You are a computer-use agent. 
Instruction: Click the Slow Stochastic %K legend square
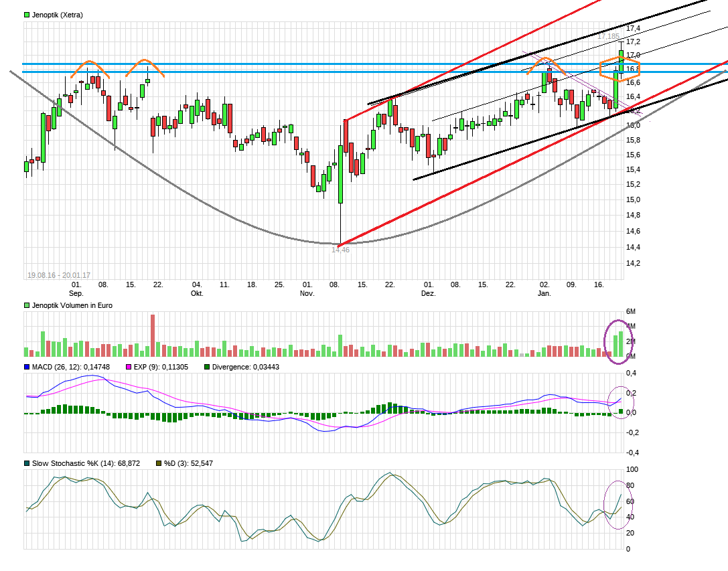(x=27, y=463)
